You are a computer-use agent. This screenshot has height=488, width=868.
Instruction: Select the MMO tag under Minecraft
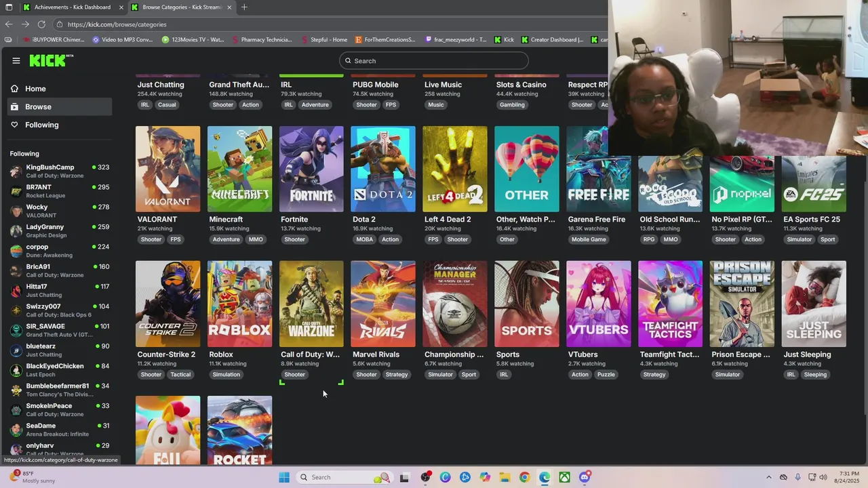coord(256,239)
